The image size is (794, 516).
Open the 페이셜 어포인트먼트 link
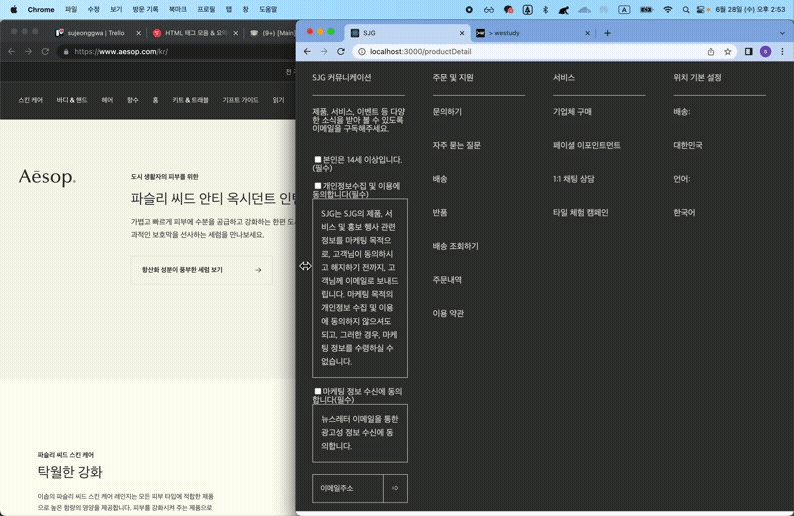(x=587, y=145)
